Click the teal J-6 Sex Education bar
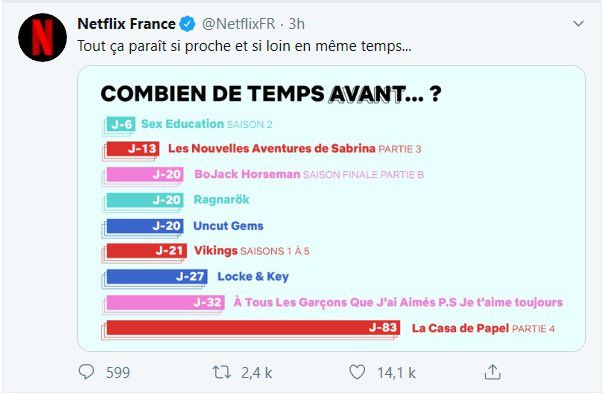 coord(121,124)
